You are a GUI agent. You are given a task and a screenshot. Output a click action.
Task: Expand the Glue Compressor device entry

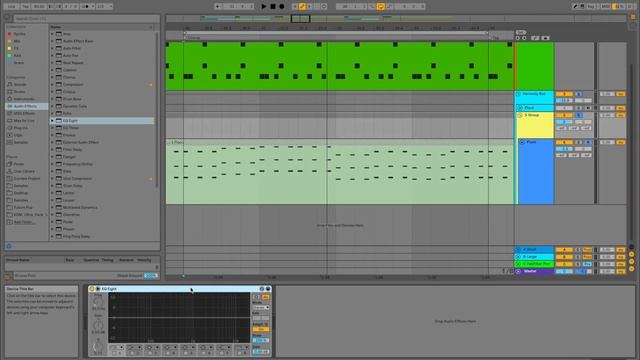pyautogui.click(x=52, y=179)
